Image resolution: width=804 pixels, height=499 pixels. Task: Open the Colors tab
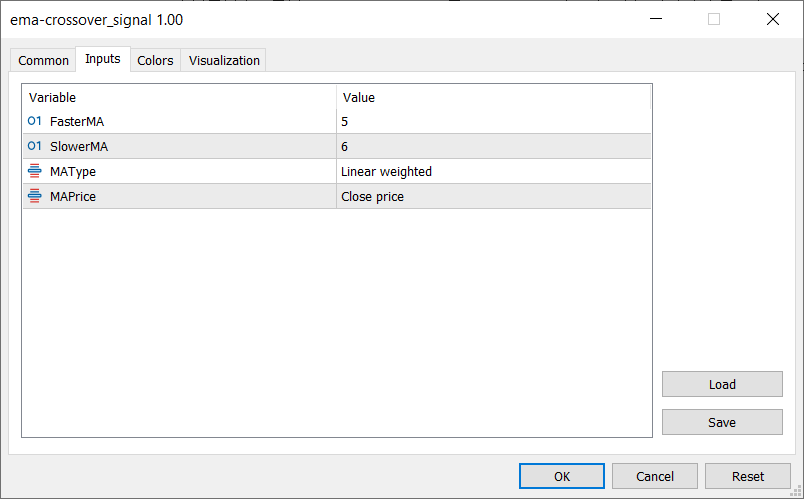(x=155, y=60)
